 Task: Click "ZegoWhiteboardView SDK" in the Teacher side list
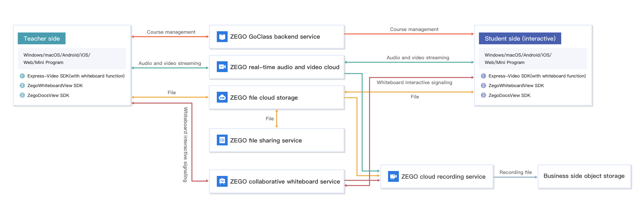point(55,85)
